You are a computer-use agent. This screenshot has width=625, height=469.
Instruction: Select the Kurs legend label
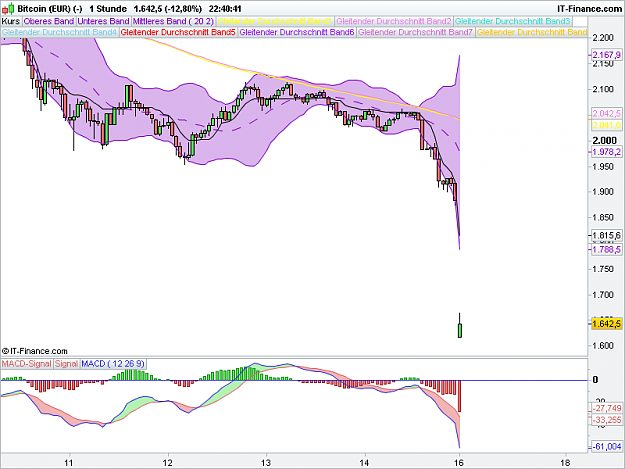pyautogui.click(x=11, y=21)
